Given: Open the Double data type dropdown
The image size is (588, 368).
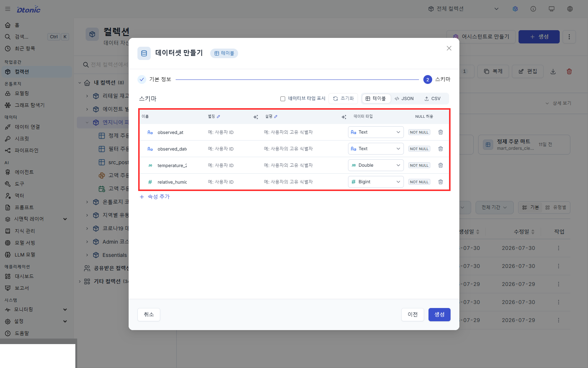Looking at the screenshot, I should 376,165.
